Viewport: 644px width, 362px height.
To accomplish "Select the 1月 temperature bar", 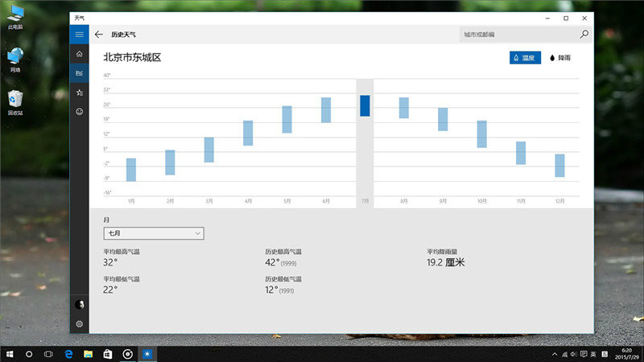I will pos(131,170).
